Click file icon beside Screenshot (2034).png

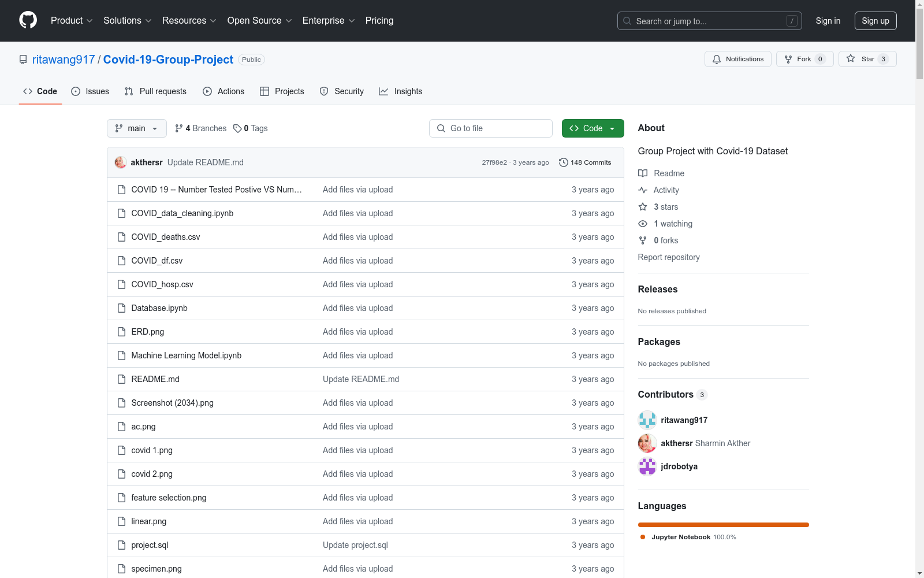pos(121,403)
